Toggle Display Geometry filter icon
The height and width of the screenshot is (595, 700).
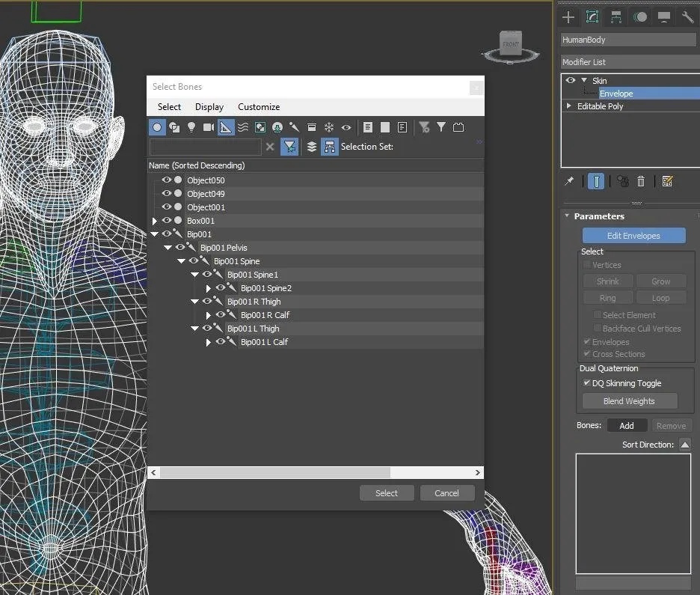[x=157, y=127]
